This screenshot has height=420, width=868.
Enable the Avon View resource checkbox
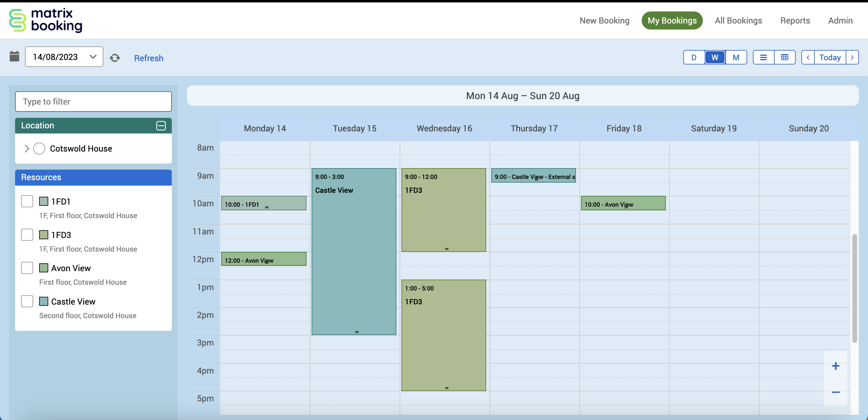[27, 268]
